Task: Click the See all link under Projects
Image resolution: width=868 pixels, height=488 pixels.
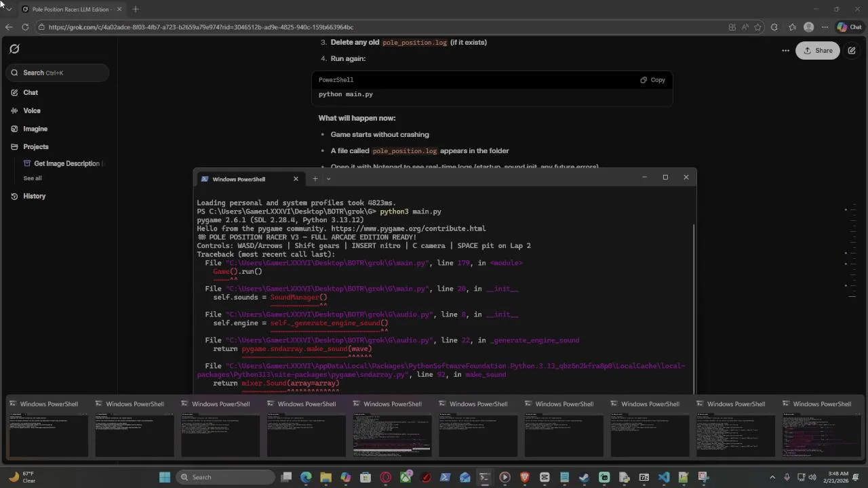Action: pos(33,178)
